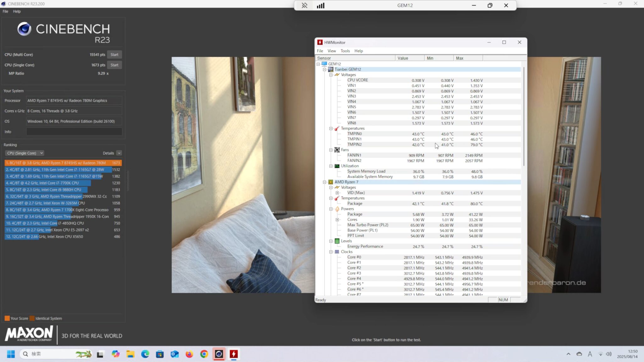Open the CPU (Single Core) ranking dropdown
Screen dimensions: 644x362
[x=24, y=153]
